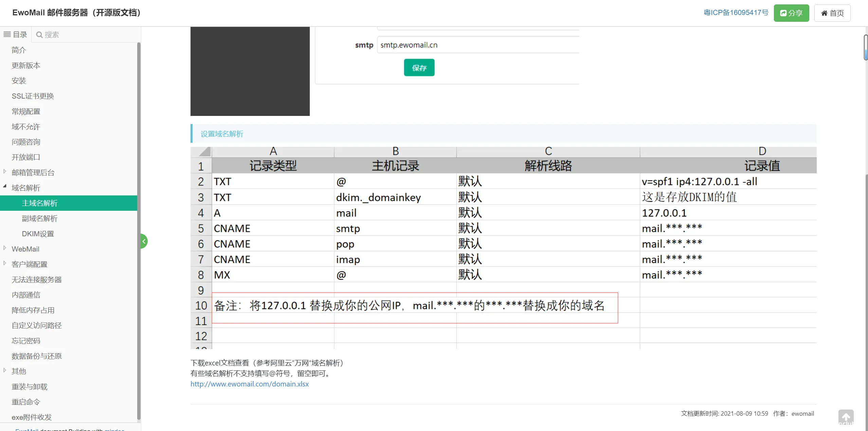Click the 保存 save button

(419, 67)
